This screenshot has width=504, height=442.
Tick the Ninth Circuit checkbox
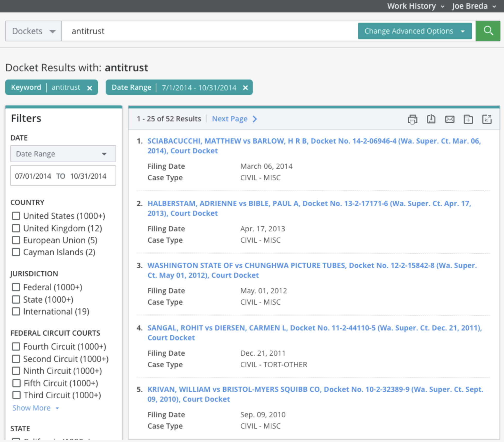click(x=16, y=371)
